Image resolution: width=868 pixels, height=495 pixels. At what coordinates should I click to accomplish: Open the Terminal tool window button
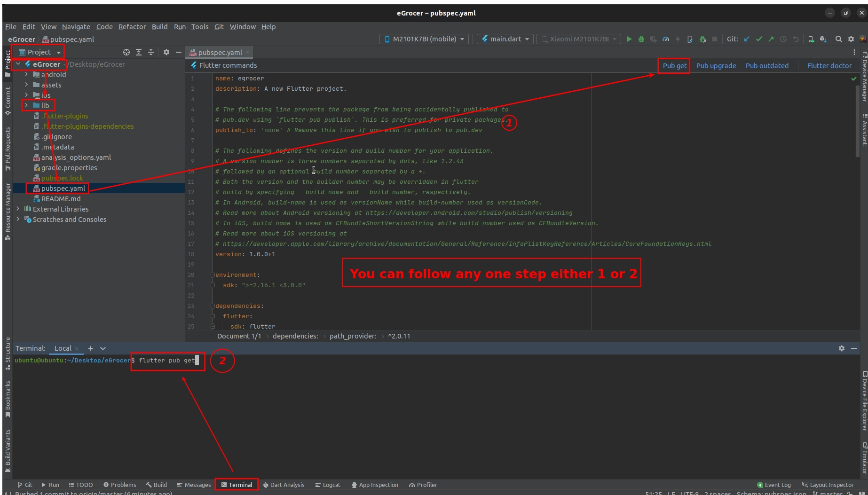pos(237,485)
